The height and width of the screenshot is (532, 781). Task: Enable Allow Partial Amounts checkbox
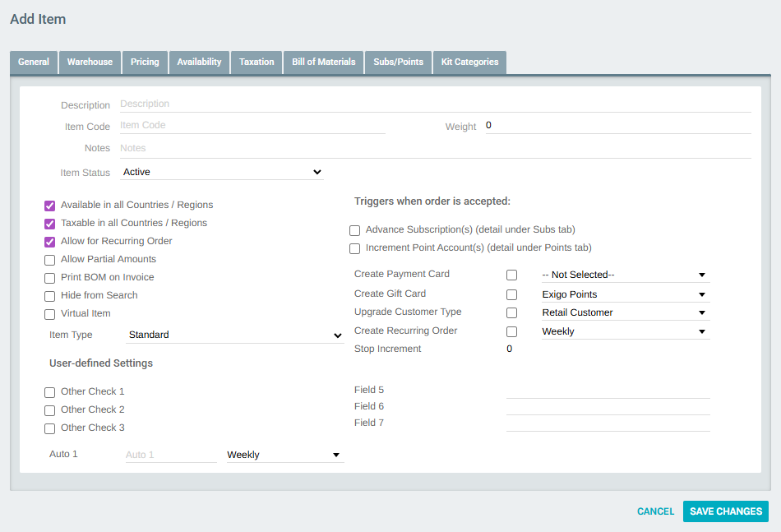coord(50,260)
